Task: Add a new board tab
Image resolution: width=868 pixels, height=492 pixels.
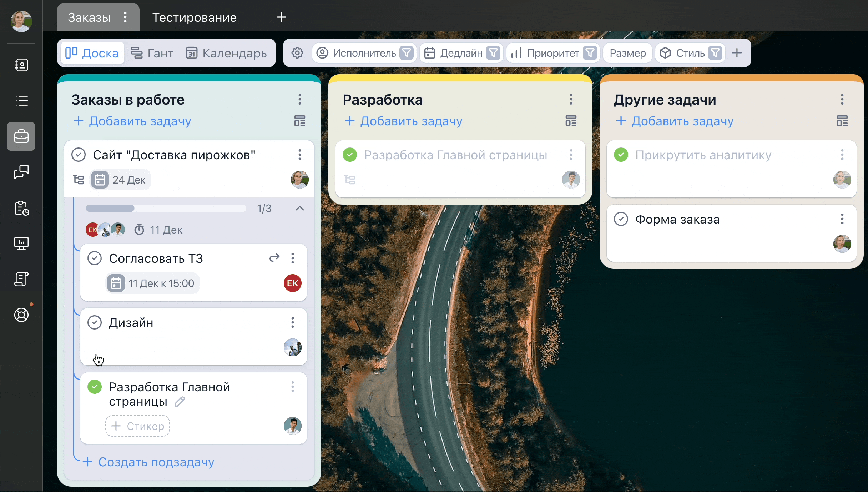Action: tap(282, 17)
